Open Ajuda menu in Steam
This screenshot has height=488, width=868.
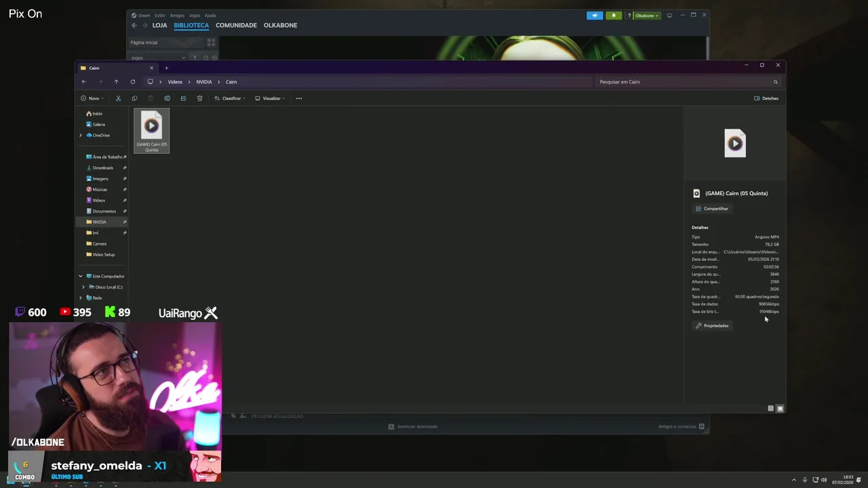point(210,16)
